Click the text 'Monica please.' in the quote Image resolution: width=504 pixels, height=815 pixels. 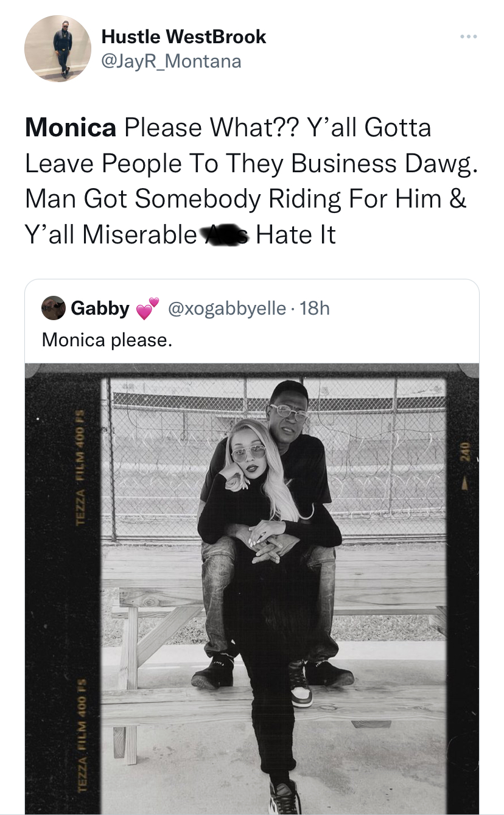(x=107, y=340)
